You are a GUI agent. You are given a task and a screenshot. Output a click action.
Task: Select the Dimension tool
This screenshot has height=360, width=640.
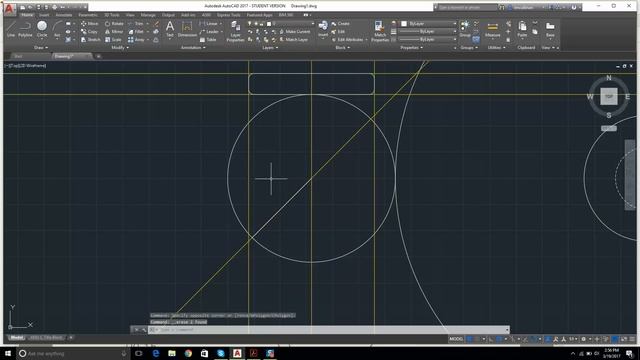coord(187,29)
